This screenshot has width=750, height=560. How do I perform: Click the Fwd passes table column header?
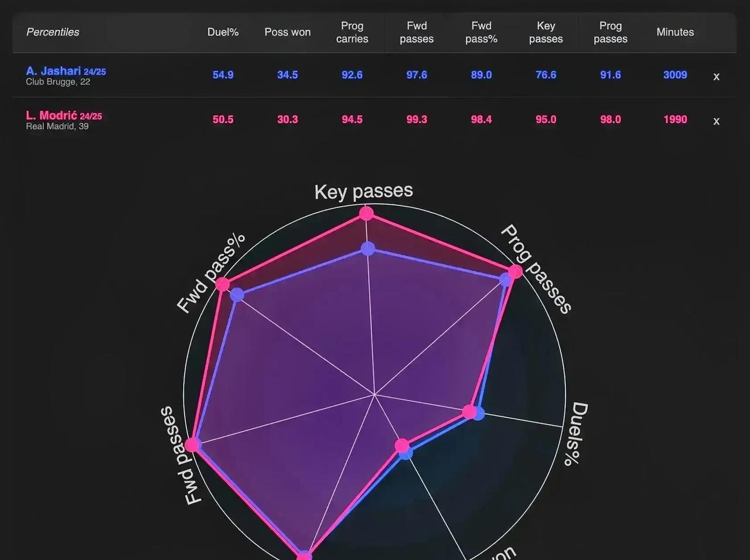417,32
